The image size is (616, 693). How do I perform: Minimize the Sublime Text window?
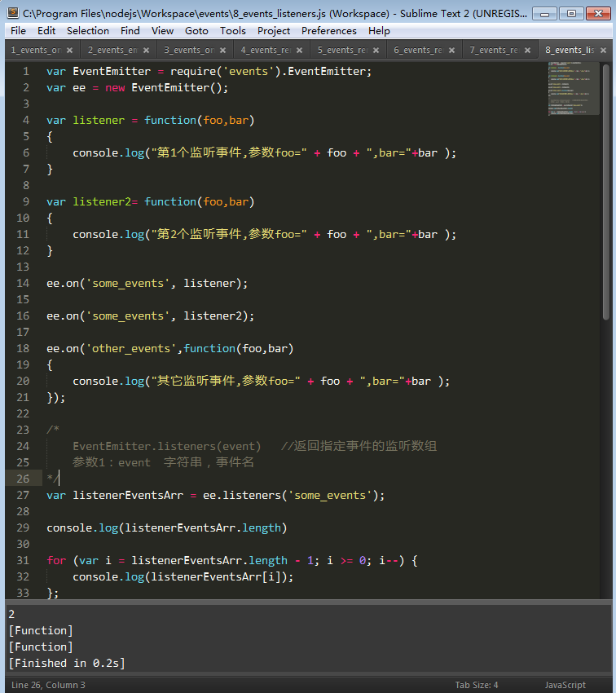[544, 14]
